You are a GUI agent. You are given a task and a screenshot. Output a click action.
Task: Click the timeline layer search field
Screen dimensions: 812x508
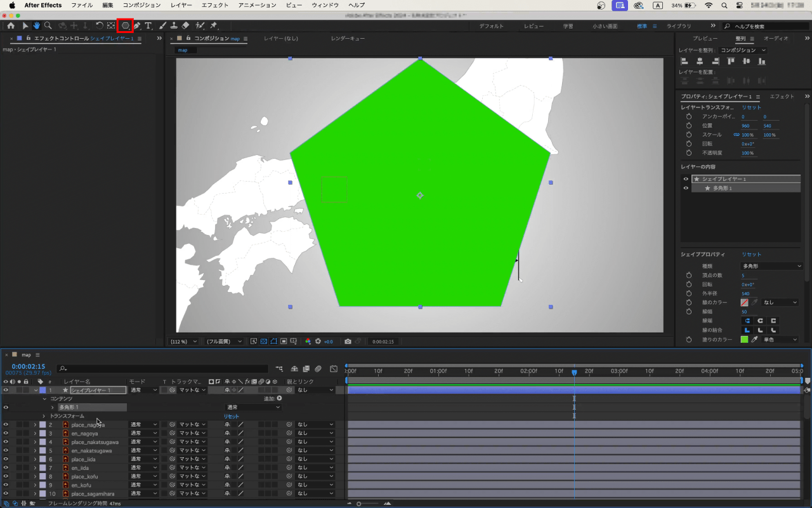point(162,368)
